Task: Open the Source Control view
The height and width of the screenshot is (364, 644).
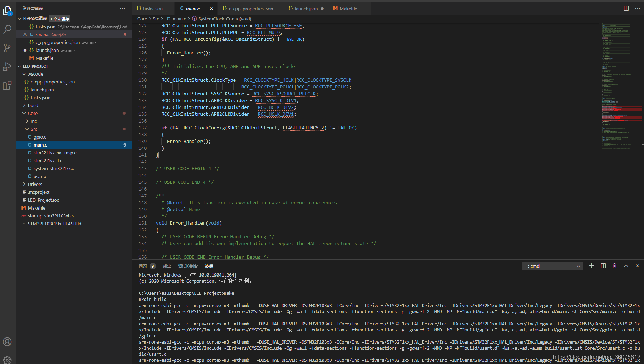Action: (x=7, y=48)
